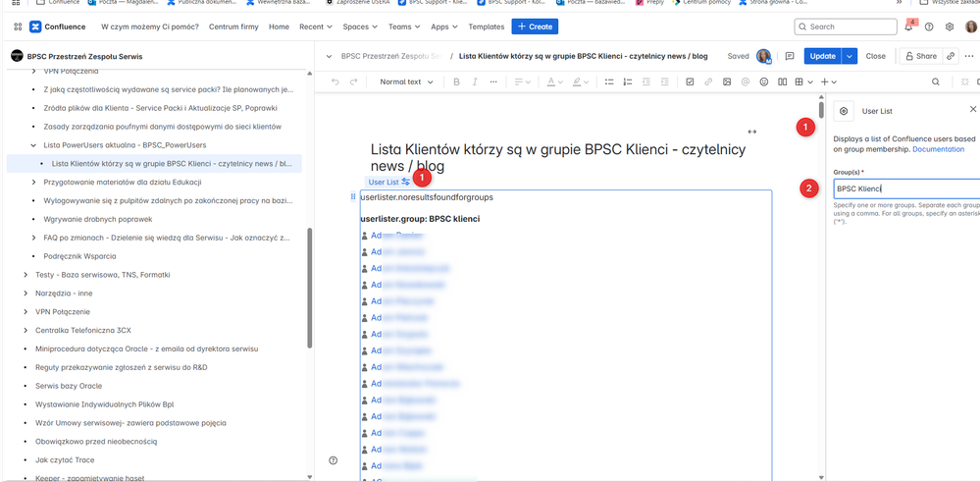This screenshot has width=980, height=482.
Task: Open text alignment dropdown
Action: (x=523, y=81)
